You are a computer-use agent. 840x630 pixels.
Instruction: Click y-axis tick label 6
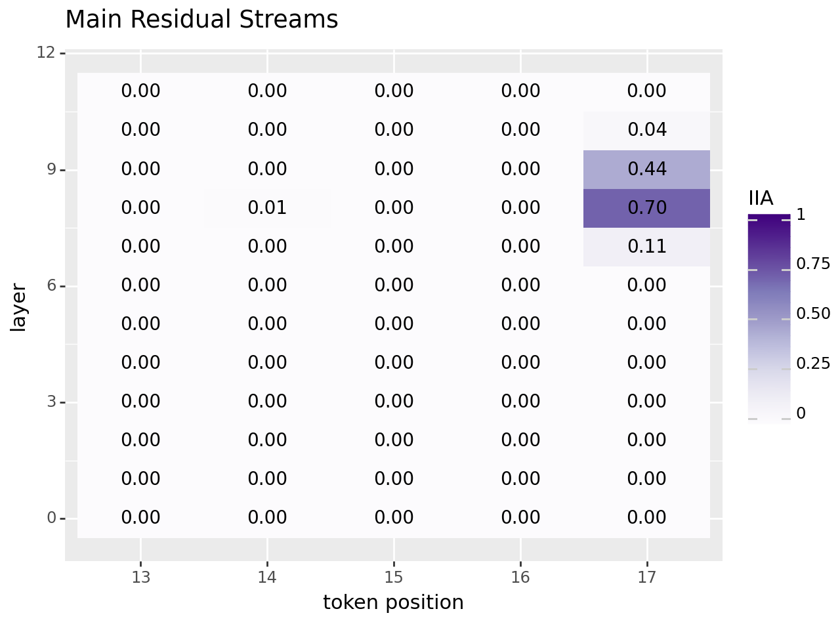click(x=51, y=286)
